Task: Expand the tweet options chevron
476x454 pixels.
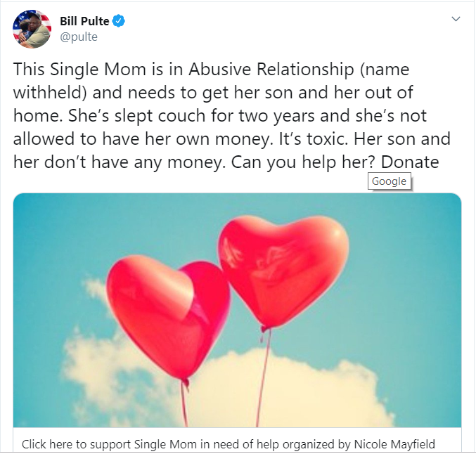Action: [x=456, y=19]
